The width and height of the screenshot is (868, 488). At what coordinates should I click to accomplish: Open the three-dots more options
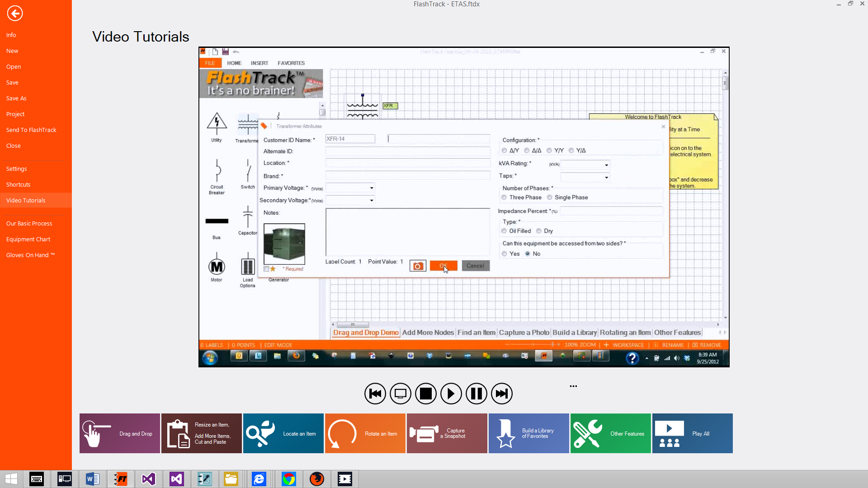tap(573, 386)
